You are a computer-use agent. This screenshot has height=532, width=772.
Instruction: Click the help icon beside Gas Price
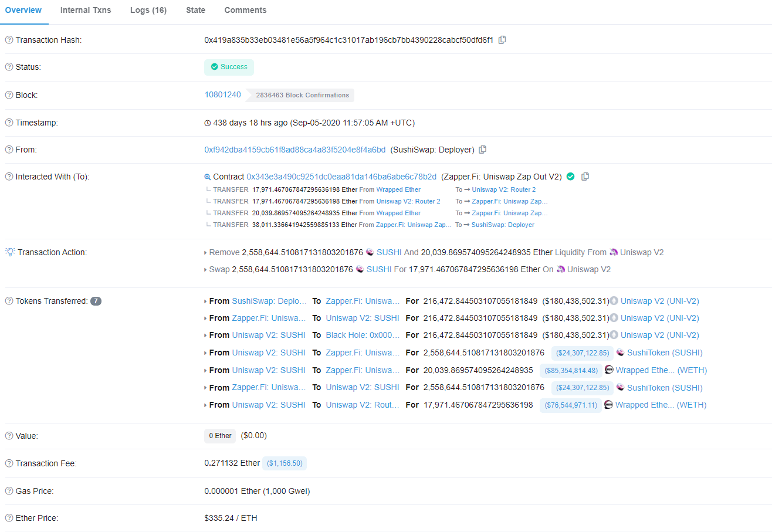(x=9, y=491)
